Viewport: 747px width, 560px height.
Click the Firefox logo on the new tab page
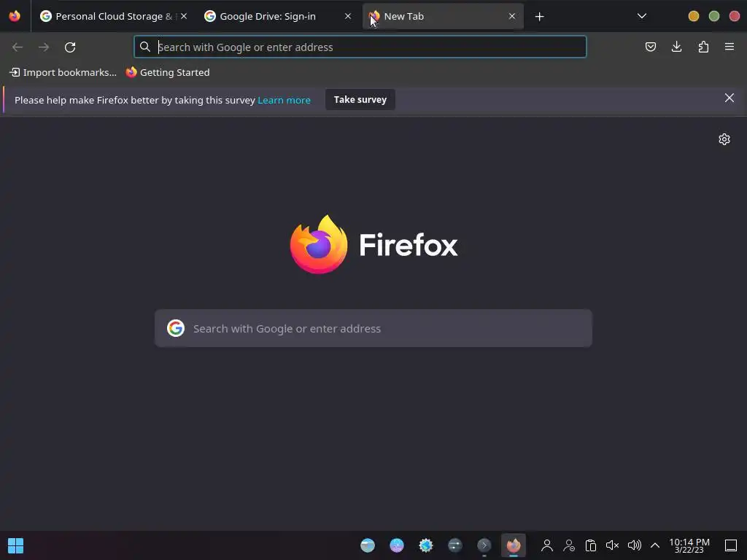pos(373,244)
